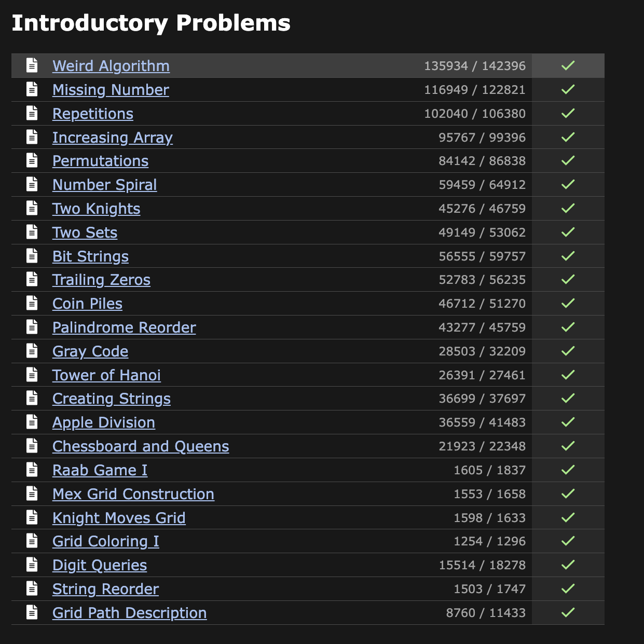Screen dimensions: 644x644
Task: Click the green checkmark for Coin Piles
Action: pyautogui.click(x=568, y=303)
